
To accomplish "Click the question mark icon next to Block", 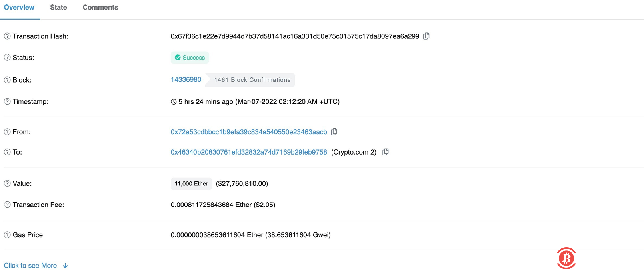I will (6, 80).
